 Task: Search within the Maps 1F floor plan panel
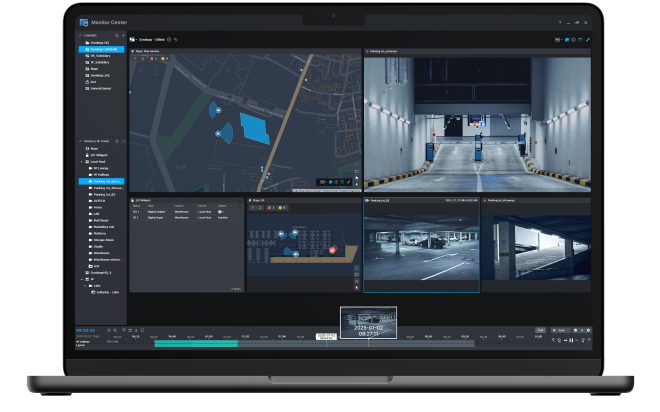point(261,208)
